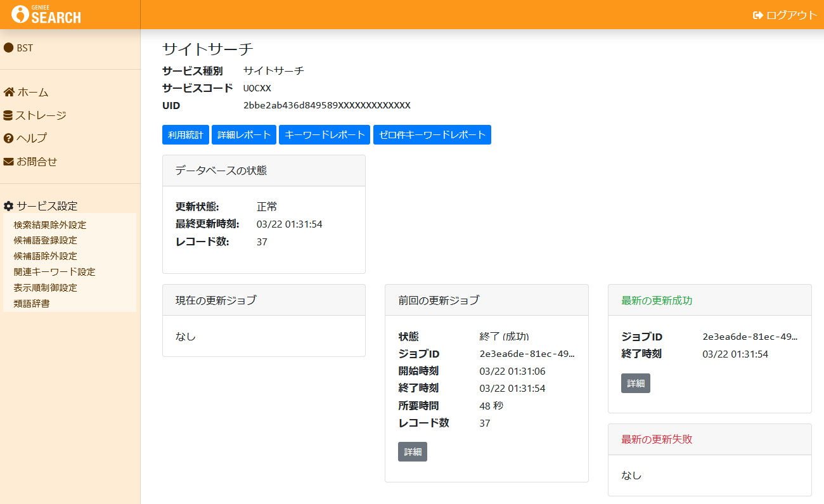
Task: Select 検索結果除外設定 in the sidebar
Action: pos(50,225)
